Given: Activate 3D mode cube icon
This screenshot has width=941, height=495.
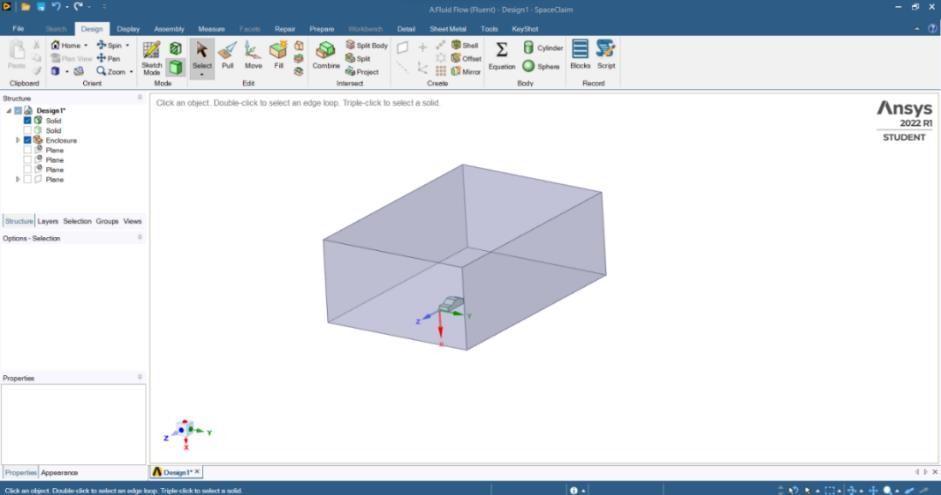Looking at the screenshot, I should pyautogui.click(x=176, y=67).
